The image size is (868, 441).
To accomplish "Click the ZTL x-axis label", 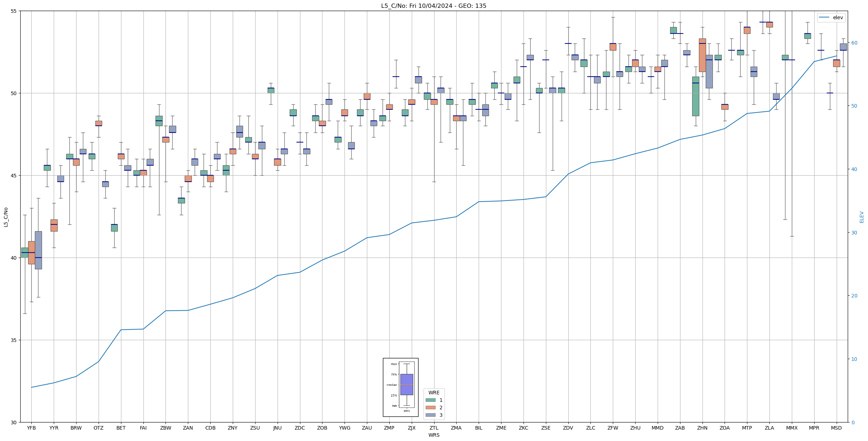I will point(434,428).
